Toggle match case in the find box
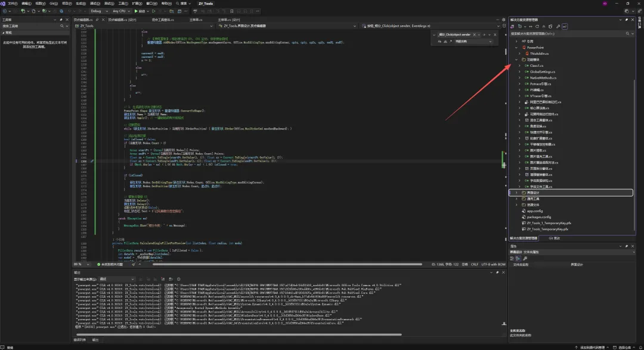The height and width of the screenshot is (350, 644). [439, 42]
